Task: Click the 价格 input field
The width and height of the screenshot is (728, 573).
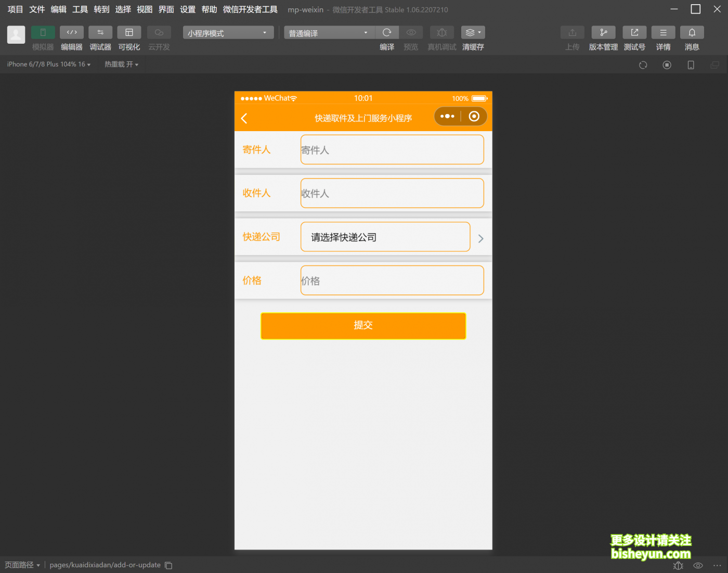Action: (392, 281)
